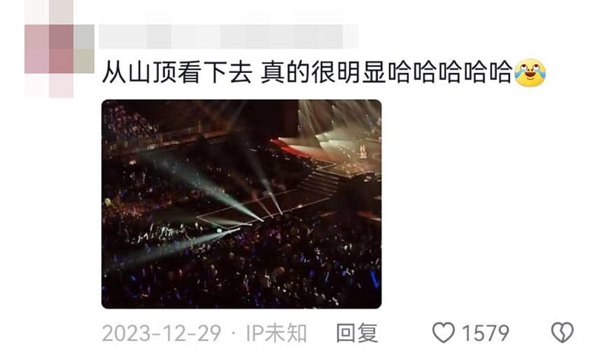The height and width of the screenshot is (364, 608).
Task: Dislike the comment via broken heart icon
Action: (x=562, y=333)
